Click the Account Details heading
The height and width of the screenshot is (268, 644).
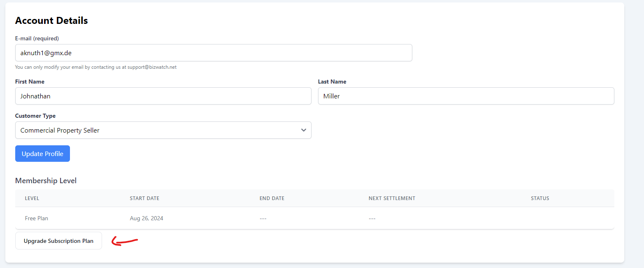(x=51, y=21)
